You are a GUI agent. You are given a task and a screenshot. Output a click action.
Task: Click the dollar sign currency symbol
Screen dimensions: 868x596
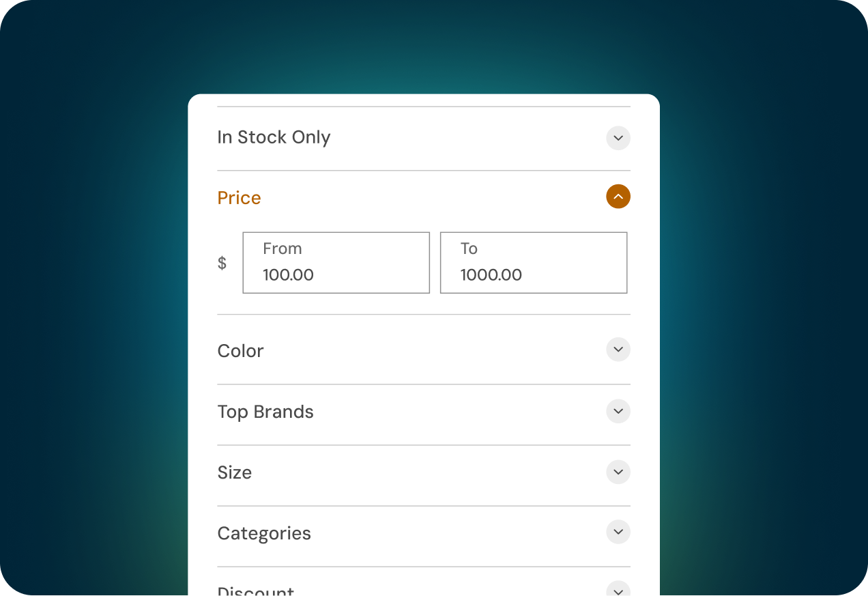[x=222, y=263]
